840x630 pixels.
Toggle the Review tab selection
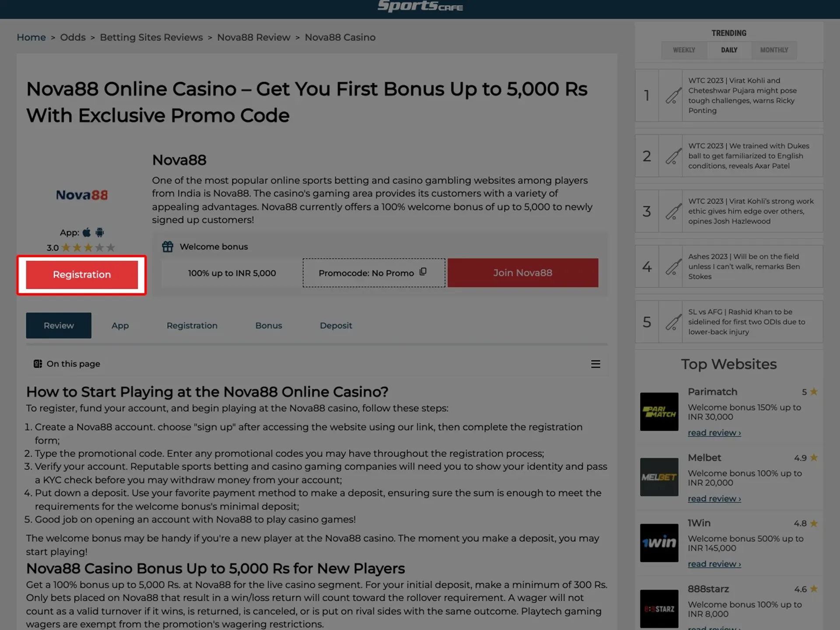(58, 325)
